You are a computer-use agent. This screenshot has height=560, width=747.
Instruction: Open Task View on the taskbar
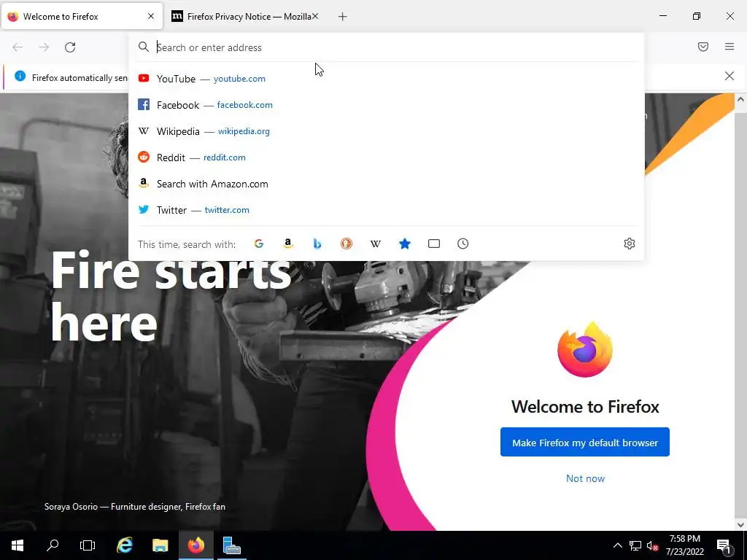88,545
